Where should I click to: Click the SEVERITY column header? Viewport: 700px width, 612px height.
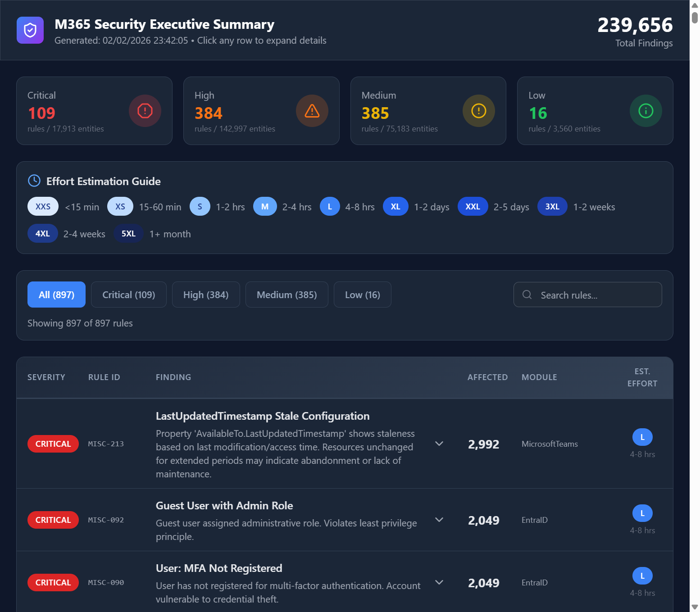pos(46,377)
